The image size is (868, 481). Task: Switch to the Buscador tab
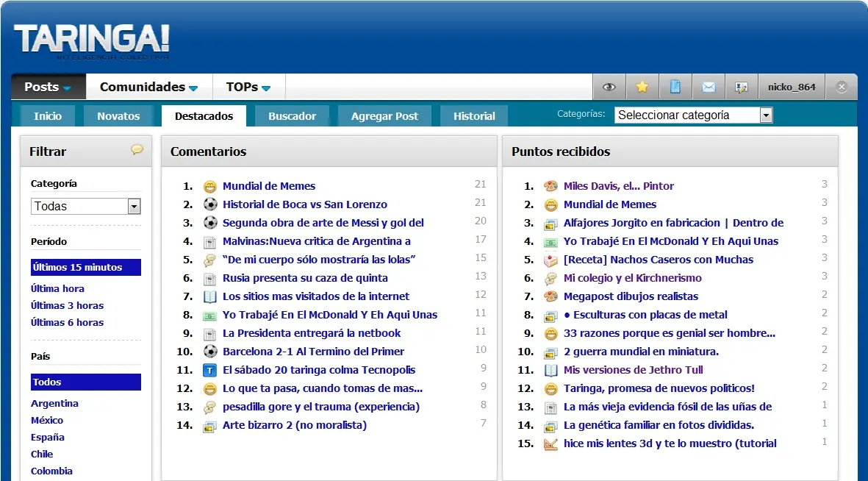click(293, 116)
